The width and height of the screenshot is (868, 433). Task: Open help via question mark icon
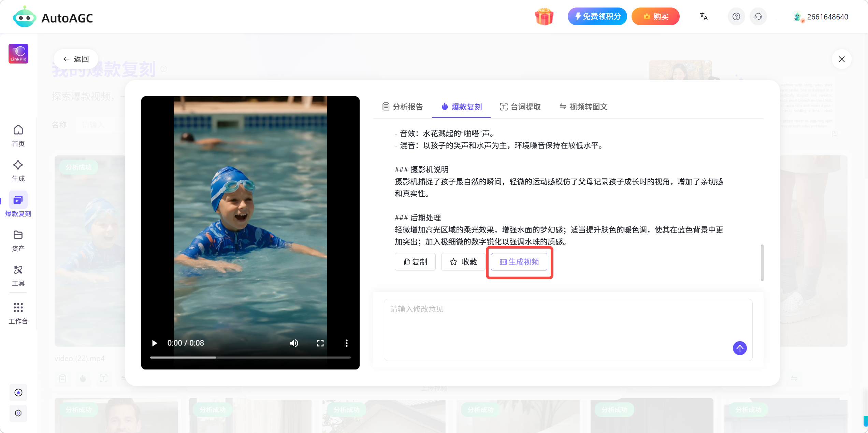pos(736,16)
